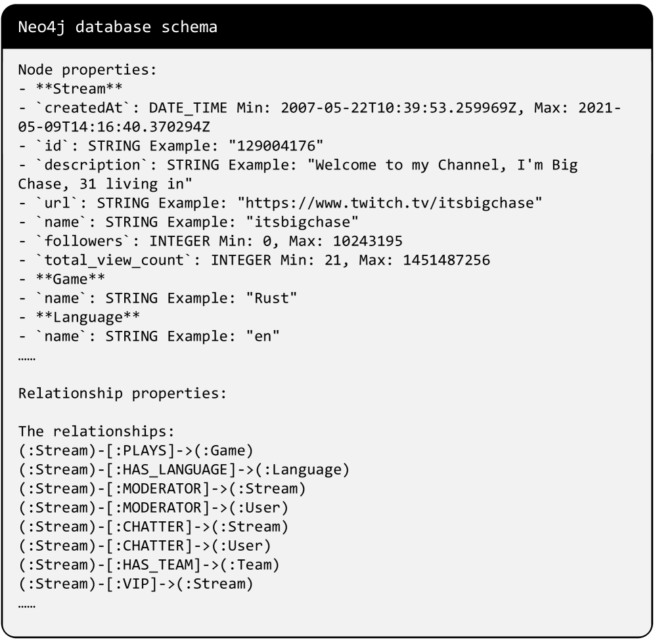
Task: Select the MODERATOR relationship to User line
Action: point(153,507)
